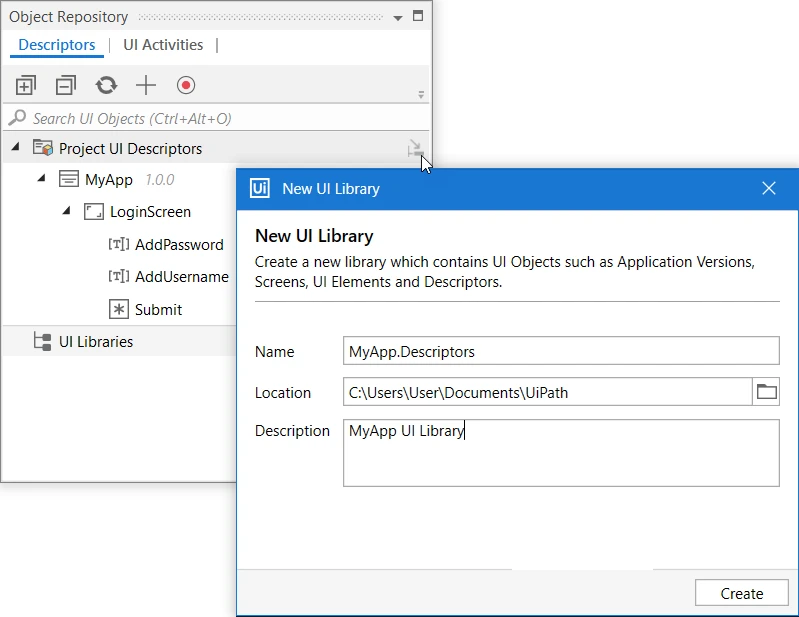Open Object Repository panel options dropdown arrow
This screenshot has height=617, width=799.
pos(398,17)
